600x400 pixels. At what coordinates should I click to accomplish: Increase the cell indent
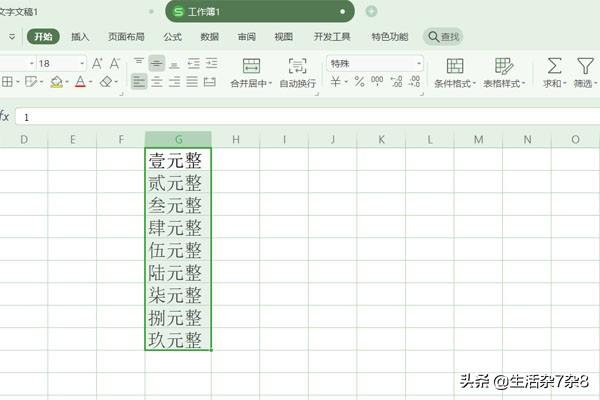click(211, 63)
